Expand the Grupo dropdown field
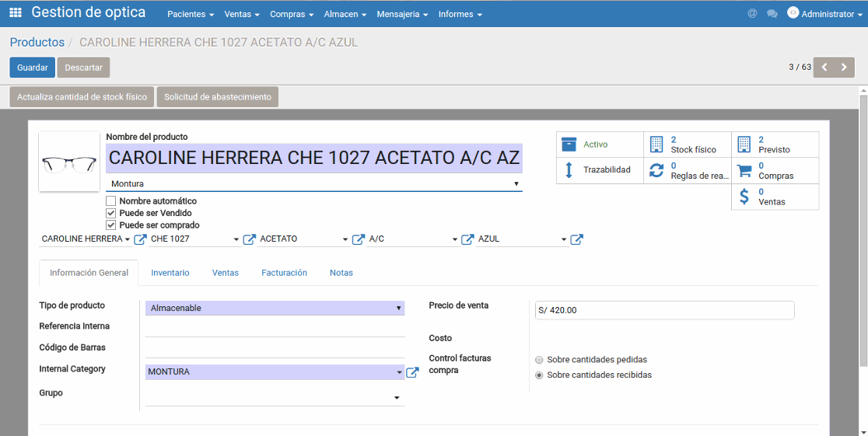The width and height of the screenshot is (868, 436). (x=275, y=398)
